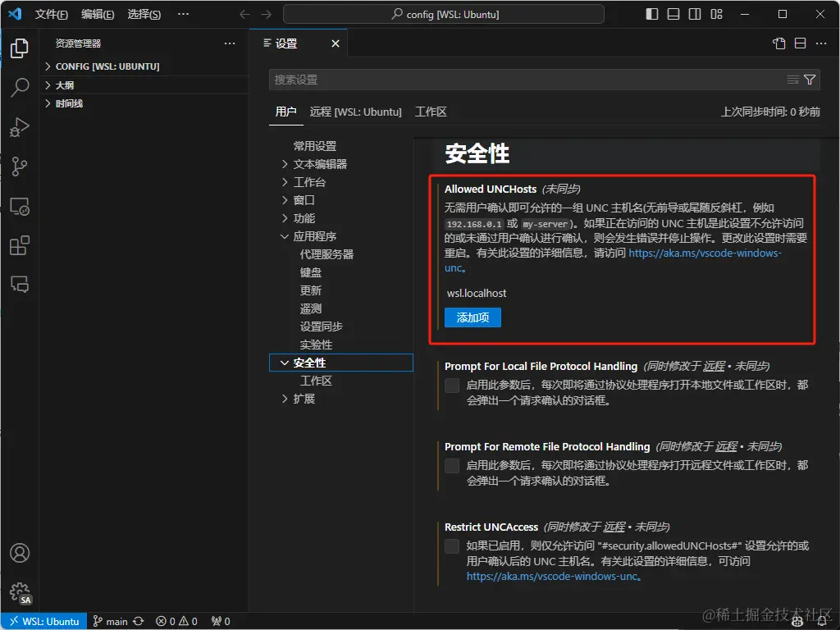This screenshot has height=630, width=840.
Task: Click the filter settings funnel icon
Action: pyautogui.click(x=810, y=80)
